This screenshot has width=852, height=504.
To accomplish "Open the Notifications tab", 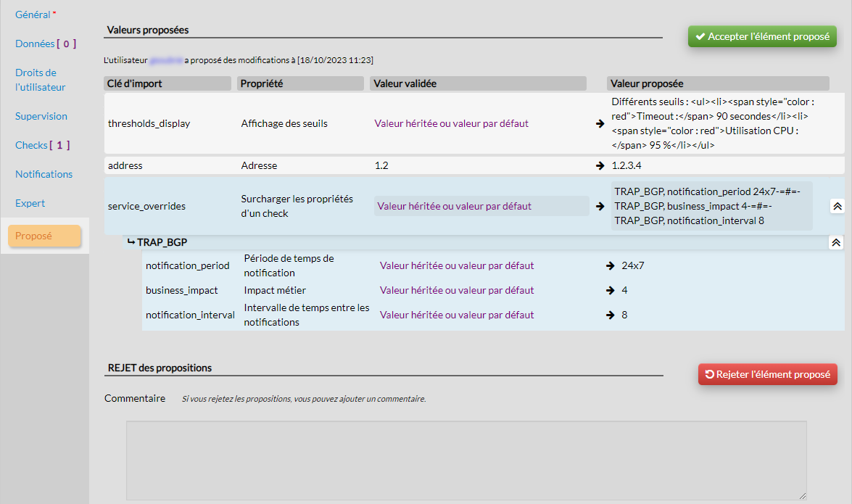I will coord(44,174).
